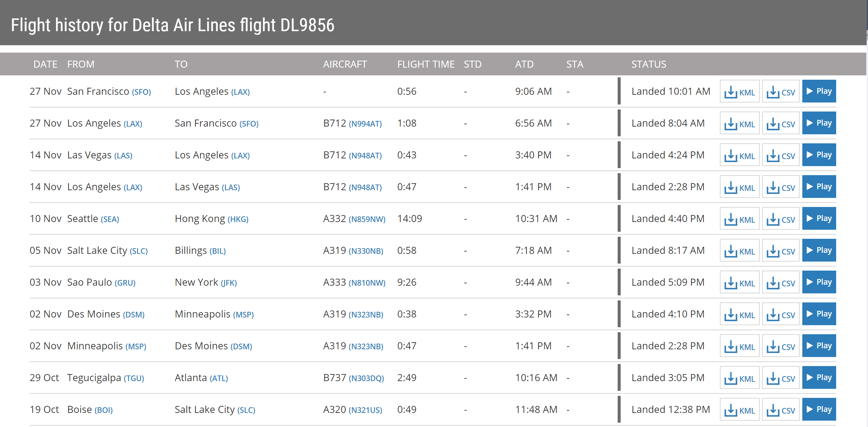
Task: Download CSV for Las Vegas to Los Angeles flight
Action: 781,155
